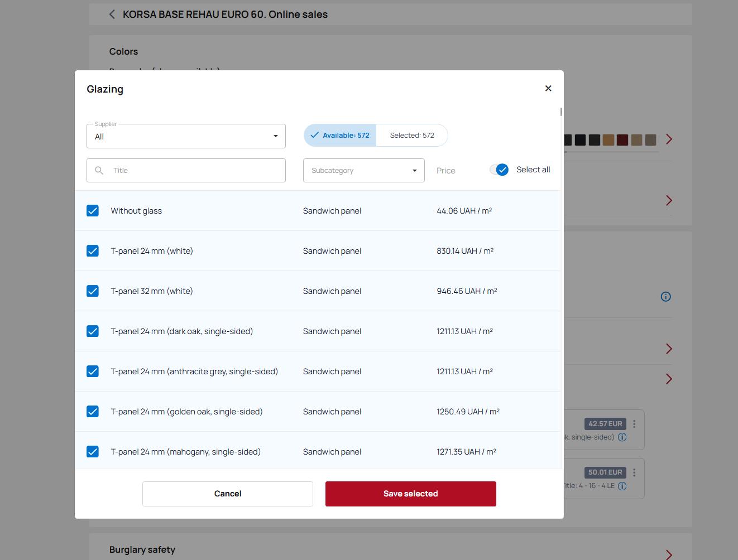
Task: Switch to the Available: 572 tab
Action: click(340, 136)
